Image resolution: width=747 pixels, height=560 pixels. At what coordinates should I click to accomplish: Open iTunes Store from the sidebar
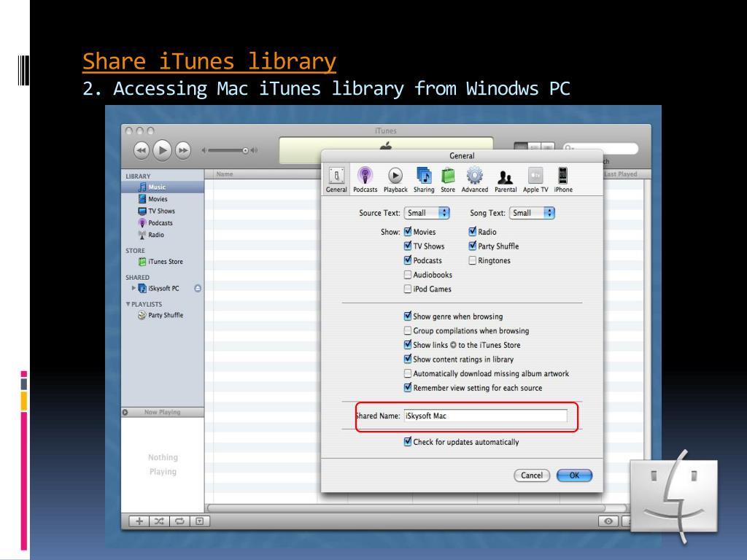click(163, 262)
